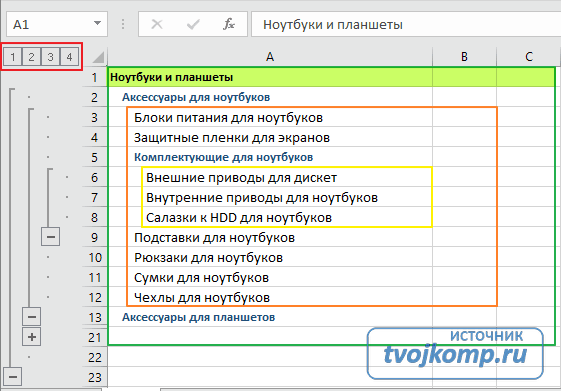Select row 22 header
The height and width of the screenshot is (391, 561).
(x=94, y=357)
